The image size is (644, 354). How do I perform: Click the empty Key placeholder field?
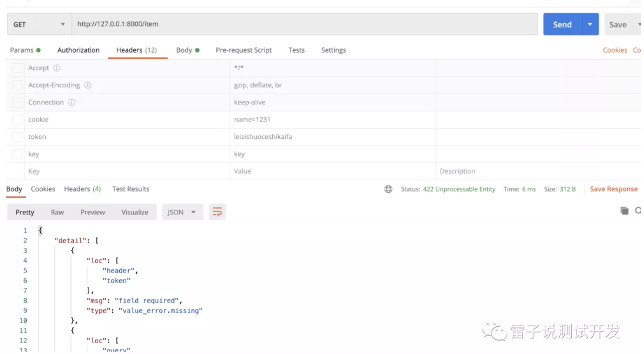click(x=127, y=171)
